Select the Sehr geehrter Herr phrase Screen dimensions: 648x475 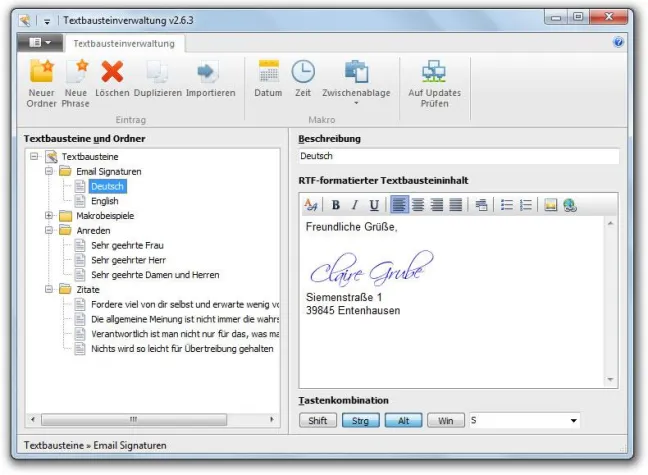point(128,260)
